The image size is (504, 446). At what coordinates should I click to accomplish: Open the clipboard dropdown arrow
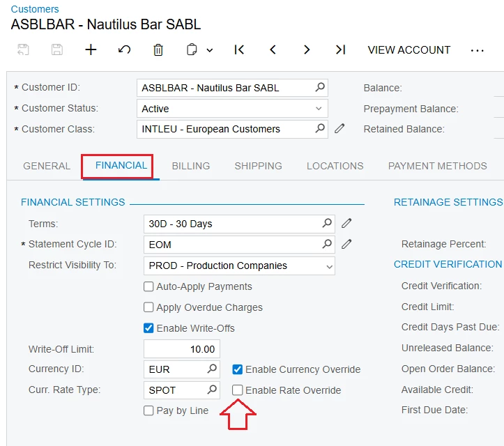pos(210,50)
